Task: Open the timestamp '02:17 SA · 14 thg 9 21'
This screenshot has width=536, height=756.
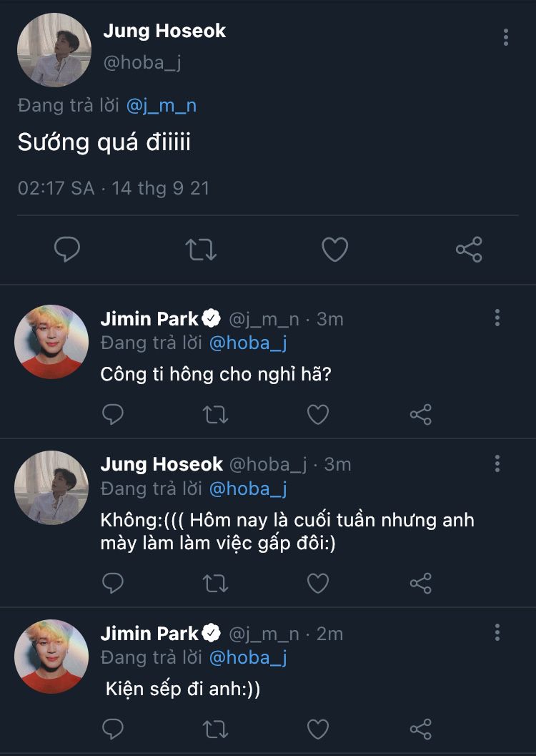Action: pos(114,188)
